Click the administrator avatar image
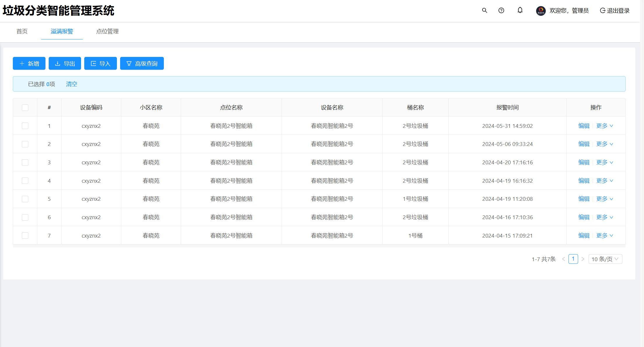This screenshot has width=644, height=347. tap(541, 11)
